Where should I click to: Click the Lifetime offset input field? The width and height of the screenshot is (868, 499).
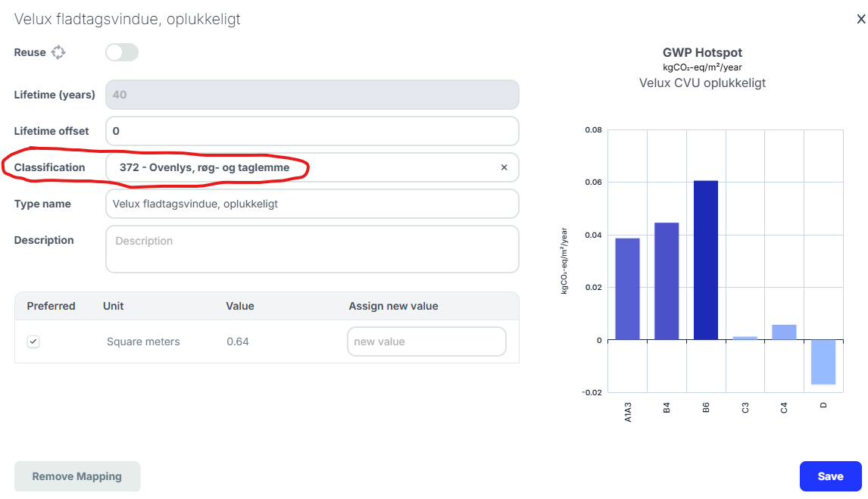[312, 131]
